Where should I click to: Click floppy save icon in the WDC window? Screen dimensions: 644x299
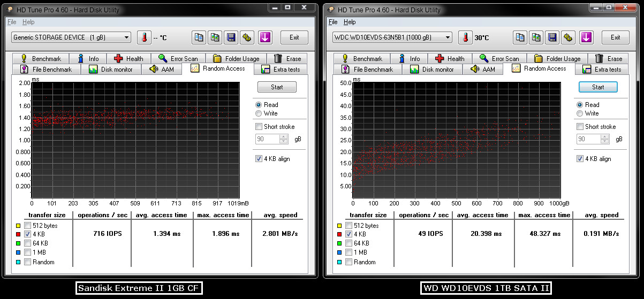552,37
